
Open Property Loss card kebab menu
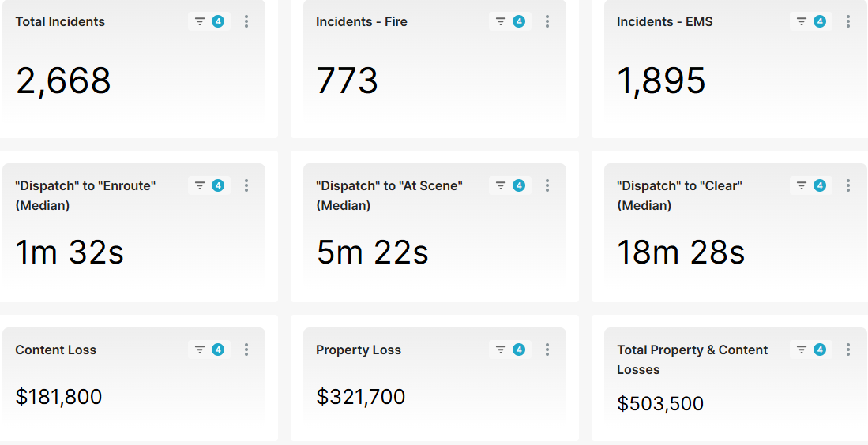click(547, 350)
